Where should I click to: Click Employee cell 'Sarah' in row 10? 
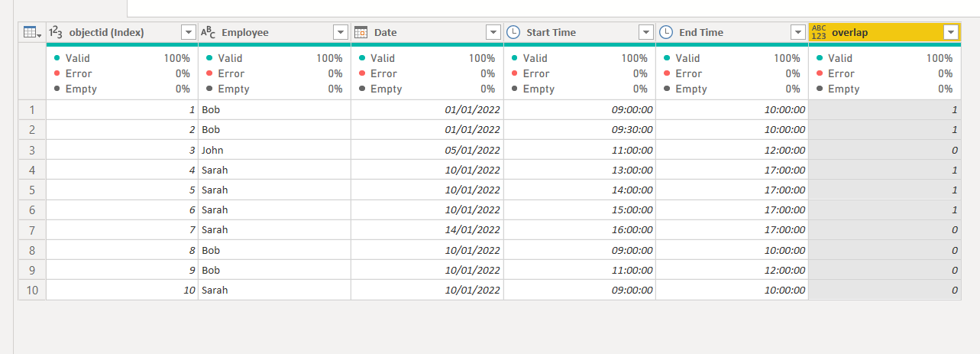coord(274,290)
